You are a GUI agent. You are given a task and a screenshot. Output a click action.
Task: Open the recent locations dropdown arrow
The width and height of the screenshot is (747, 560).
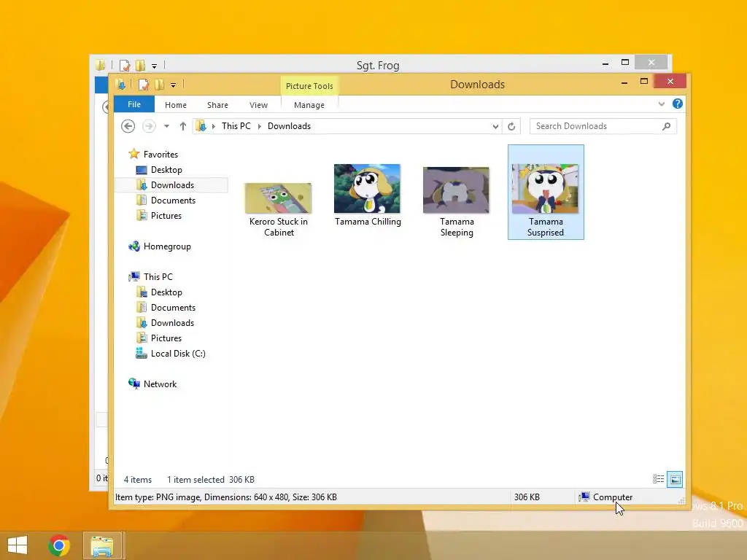click(x=166, y=126)
